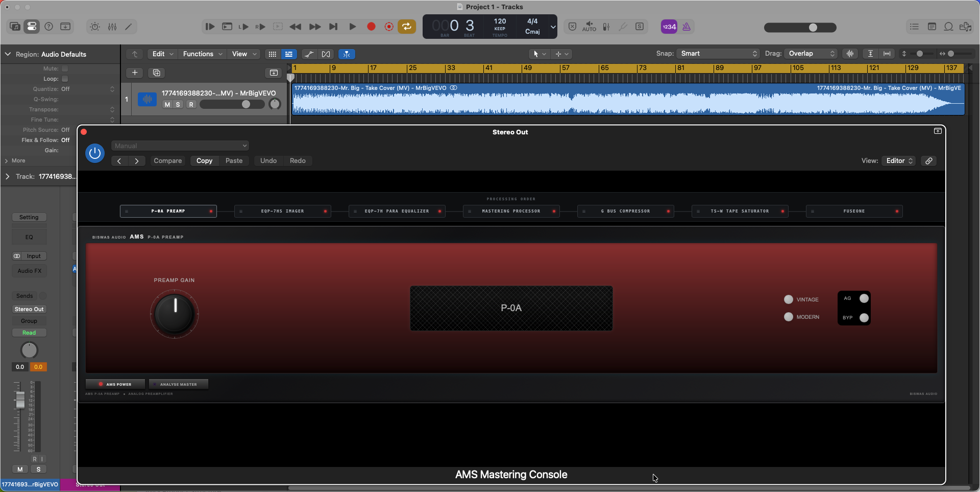Open the Manual preset dropdown

click(x=180, y=146)
